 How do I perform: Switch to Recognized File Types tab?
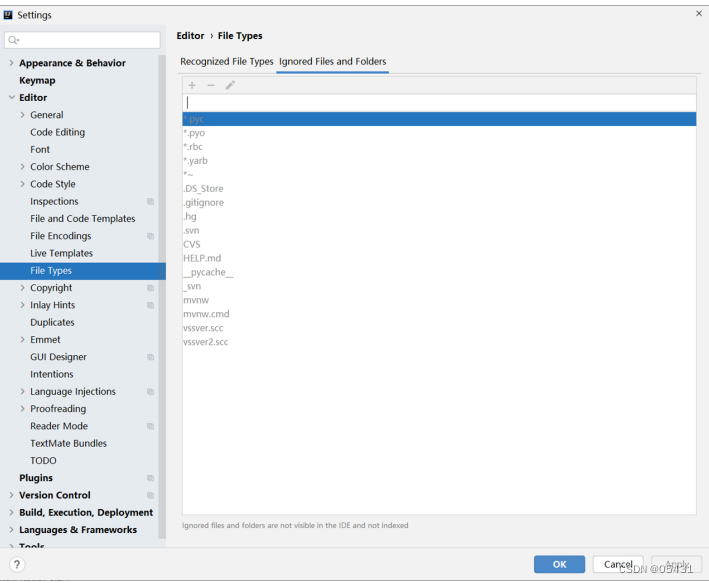click(x=227, y=62)
